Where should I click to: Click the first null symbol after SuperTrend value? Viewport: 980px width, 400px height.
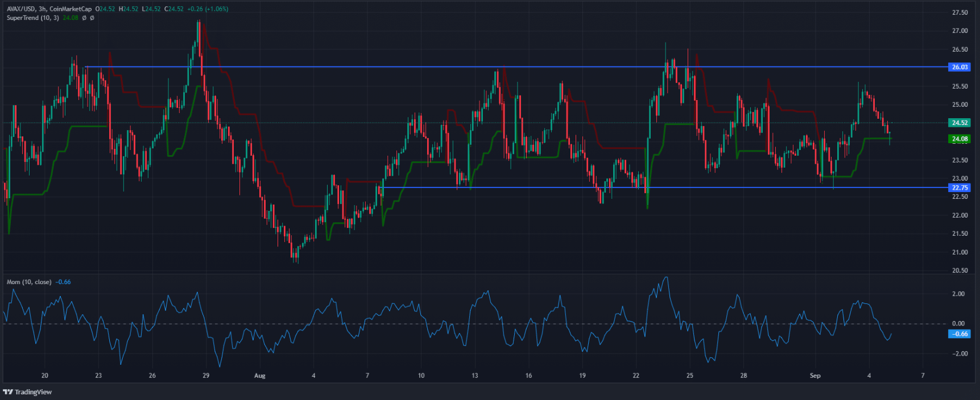84,18
